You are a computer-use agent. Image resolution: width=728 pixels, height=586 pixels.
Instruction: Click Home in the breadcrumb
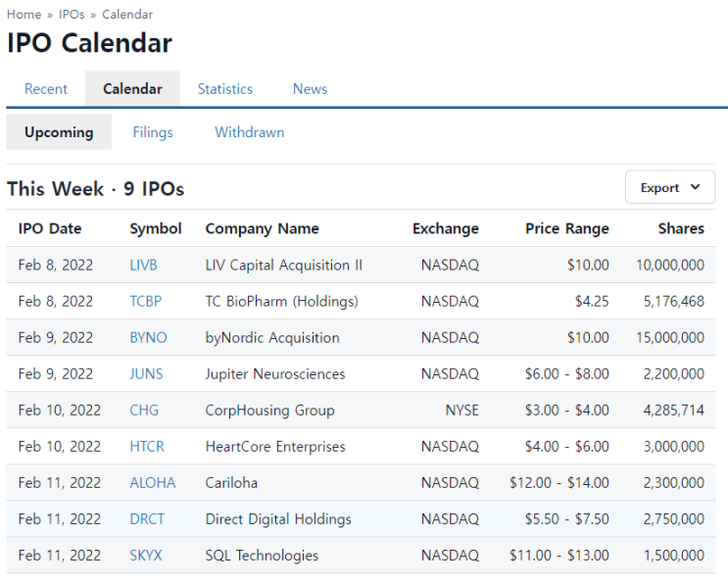[x=24, y=15]
